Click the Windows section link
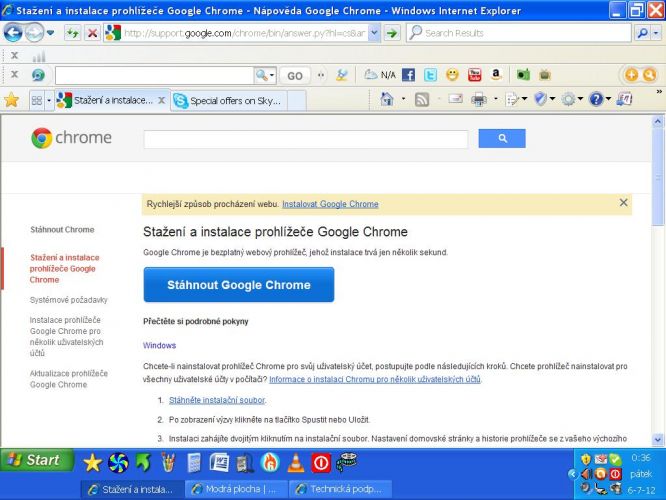Image resolution: width=666 pixels, height=500 pixels. point(159,345)
